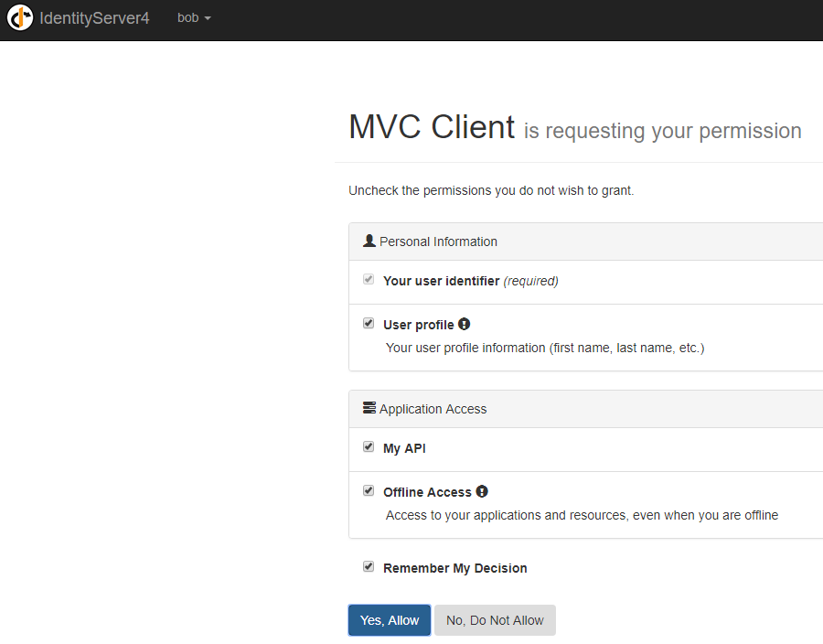Click the stack icon in Application Access header
The image size is (823, 644).
369,408
